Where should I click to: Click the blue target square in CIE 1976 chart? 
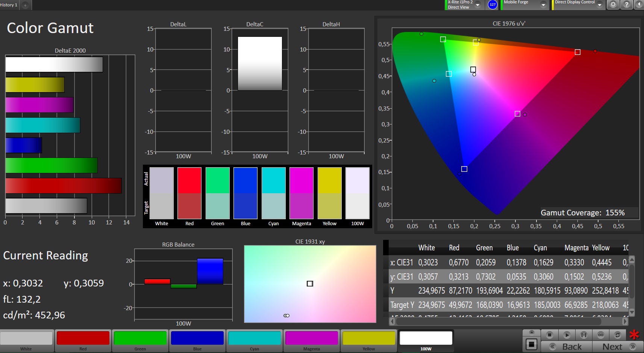(x=464, y=169)
